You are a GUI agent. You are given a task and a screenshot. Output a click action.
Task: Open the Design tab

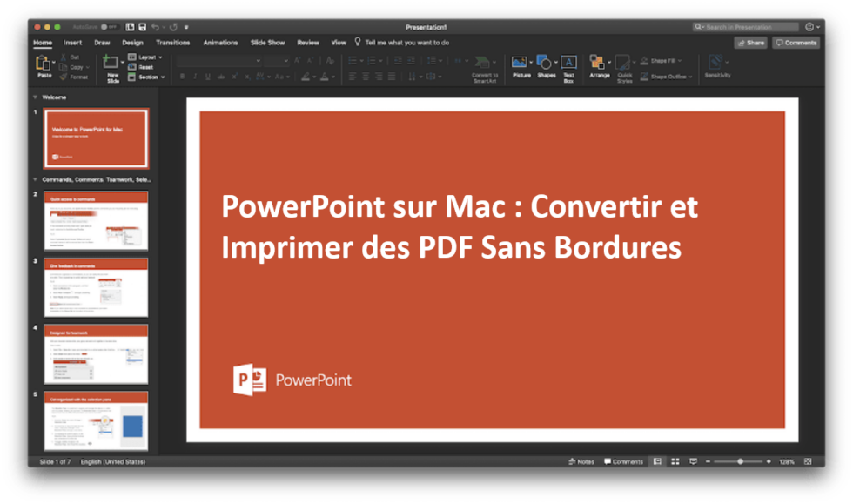click(132, 43)
